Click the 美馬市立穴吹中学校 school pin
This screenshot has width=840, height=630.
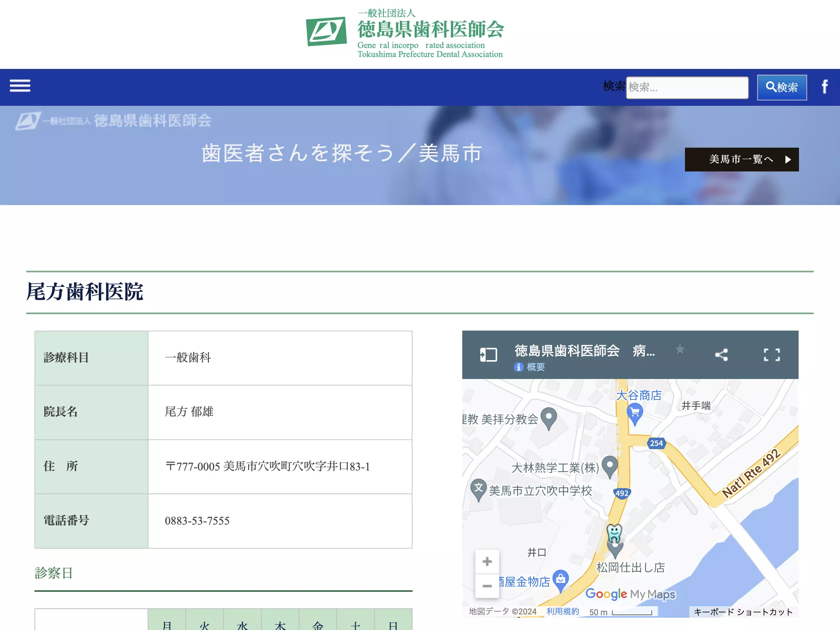(x=478, y=490)
